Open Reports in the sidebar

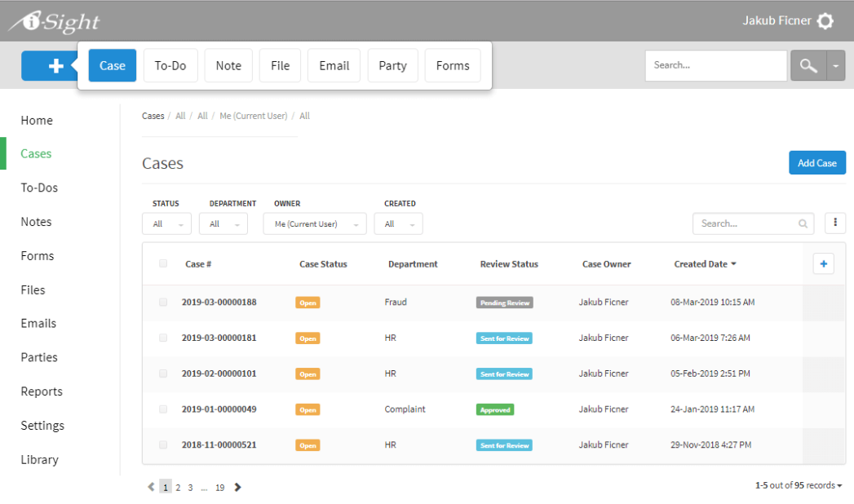click(42, 391)
